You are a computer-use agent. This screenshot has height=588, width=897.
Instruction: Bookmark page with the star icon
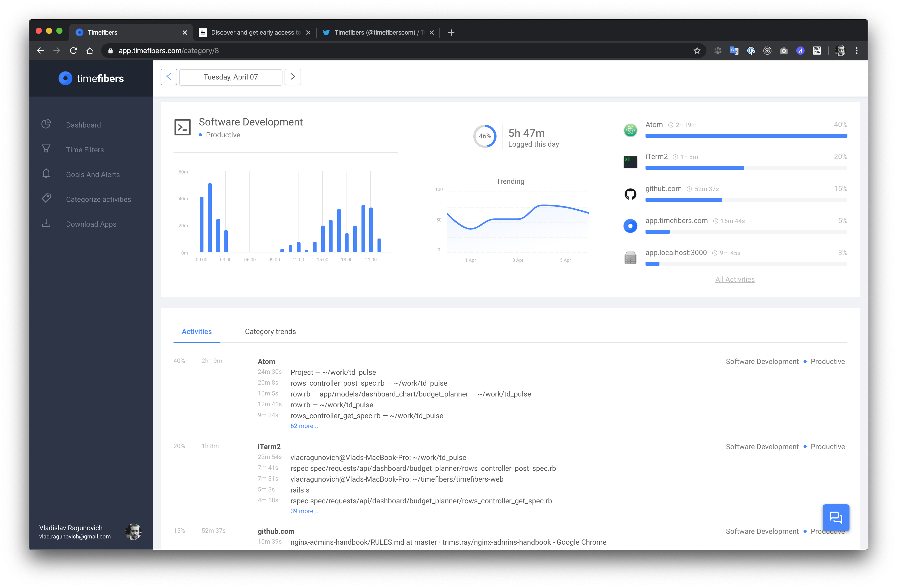697,51
